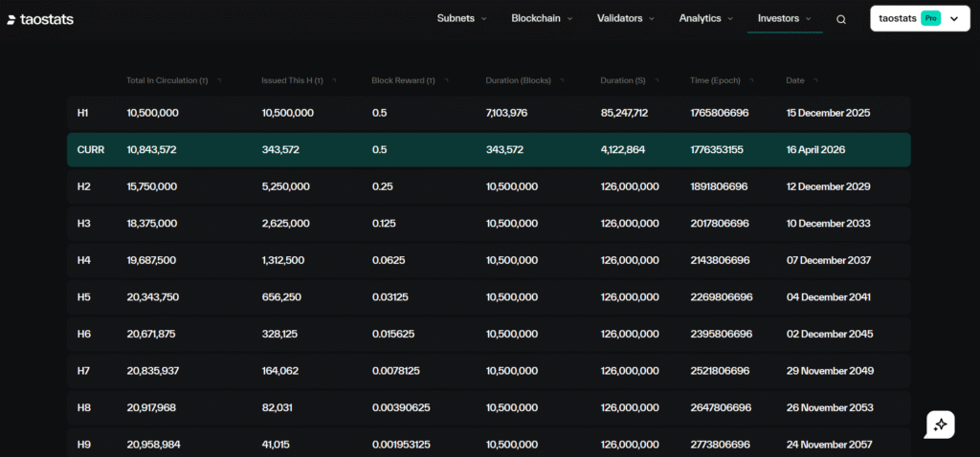Open the Blockchain dropdown menu

click(542, 18)
